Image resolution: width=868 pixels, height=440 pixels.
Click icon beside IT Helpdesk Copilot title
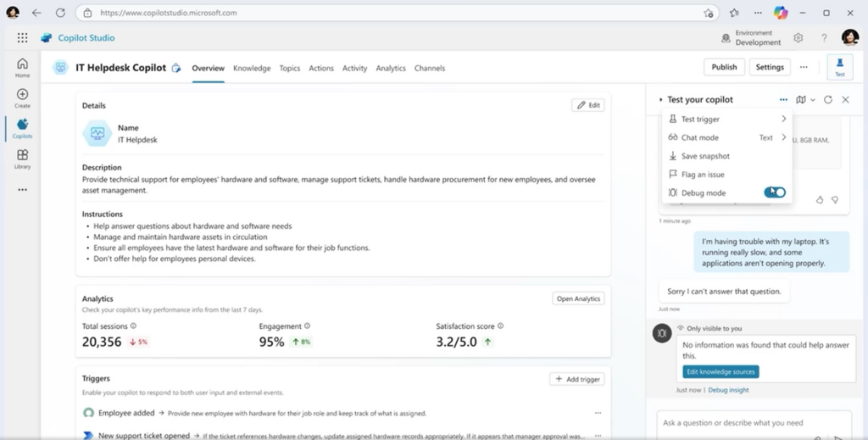point(176,68)
